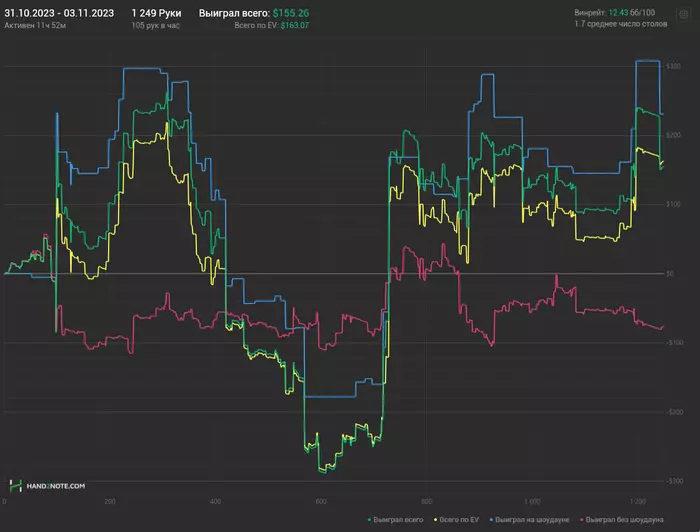Screen dimensions: 700x532
Task: Click the 600 mark on the x-axis
Action: click(x=321, y=500)
